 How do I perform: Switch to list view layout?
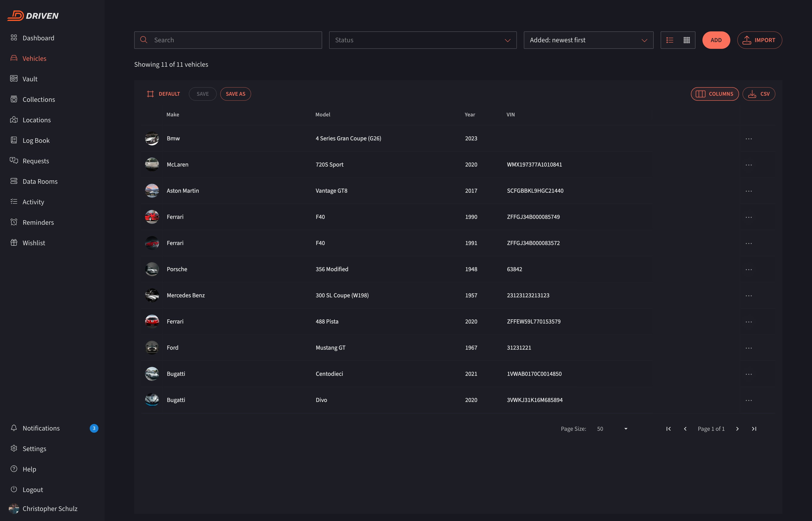coord(670,40)
